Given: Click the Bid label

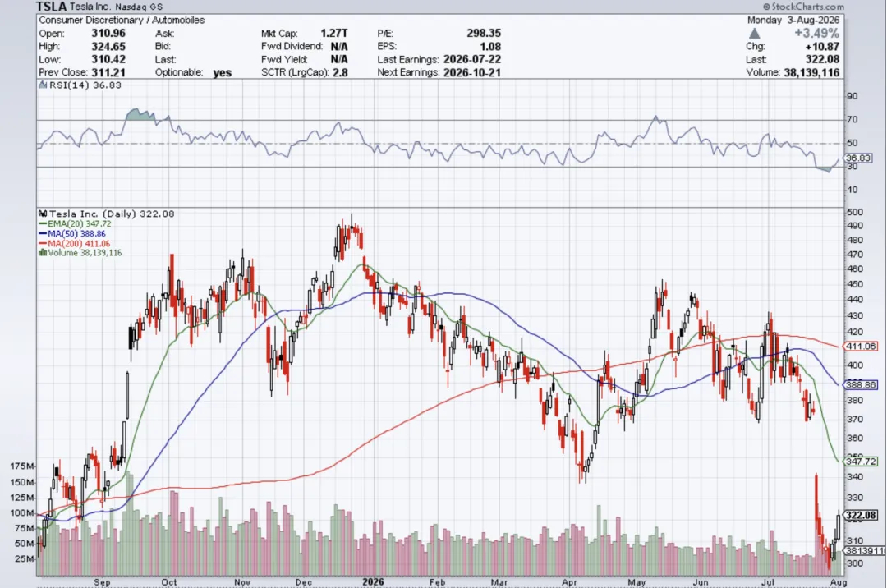Looking at the screenshot, I should pos(163,46).
